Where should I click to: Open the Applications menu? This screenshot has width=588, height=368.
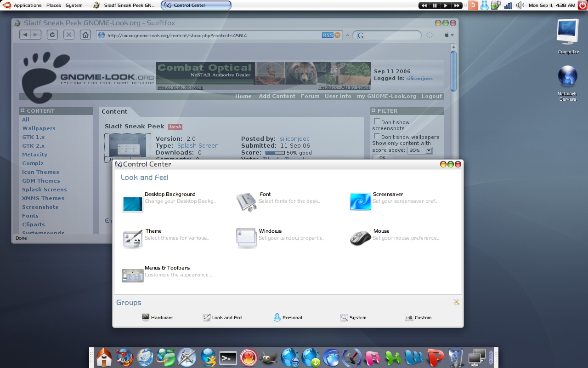click(x=28, y=5)
